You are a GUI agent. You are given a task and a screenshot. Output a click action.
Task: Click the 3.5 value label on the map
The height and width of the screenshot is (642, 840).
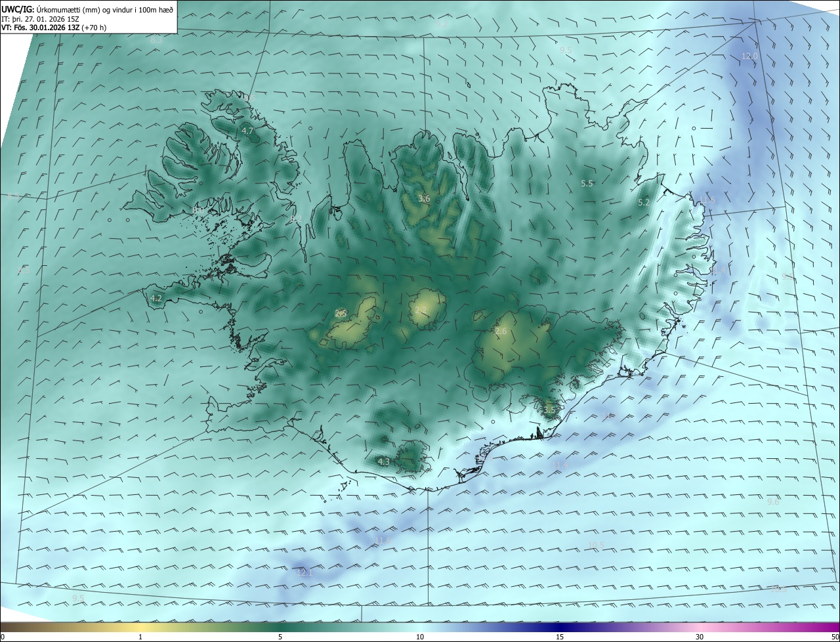[x=549, y=410]
